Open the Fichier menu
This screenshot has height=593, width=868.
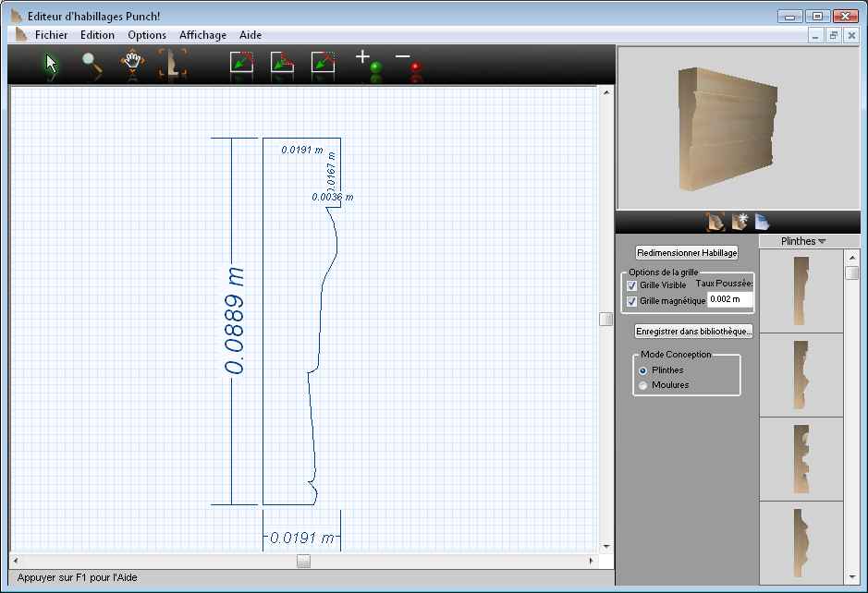51,35
